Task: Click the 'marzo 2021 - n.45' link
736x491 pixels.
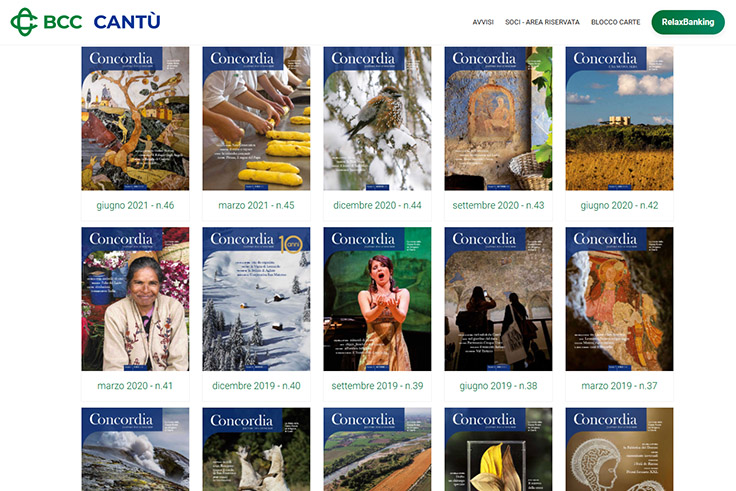Action: click(x=256, y=205)
